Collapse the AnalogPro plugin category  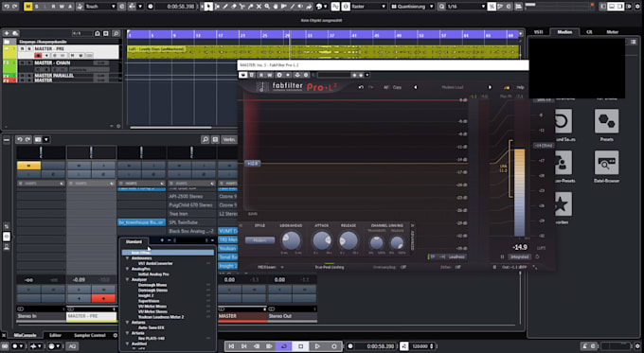coord(127,269)
